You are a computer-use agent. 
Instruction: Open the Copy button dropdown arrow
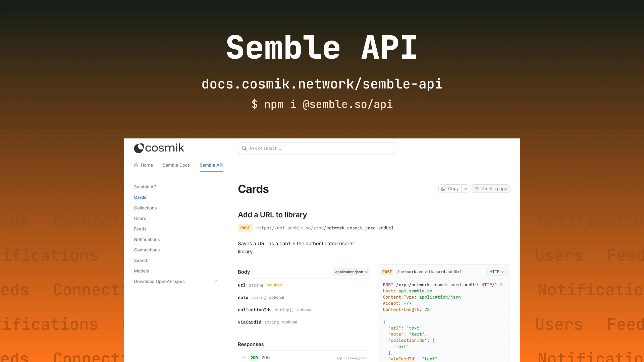coord(465,189)
